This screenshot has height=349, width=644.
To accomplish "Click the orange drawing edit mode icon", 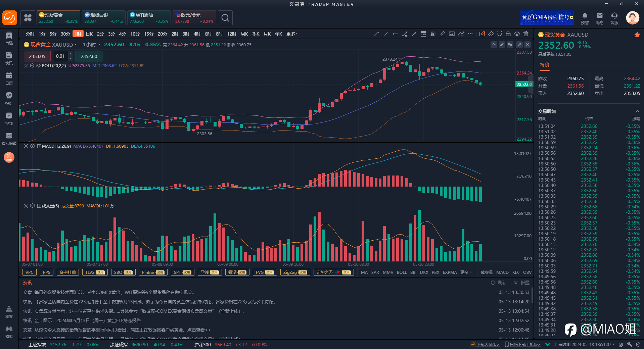I will [482, 34].
